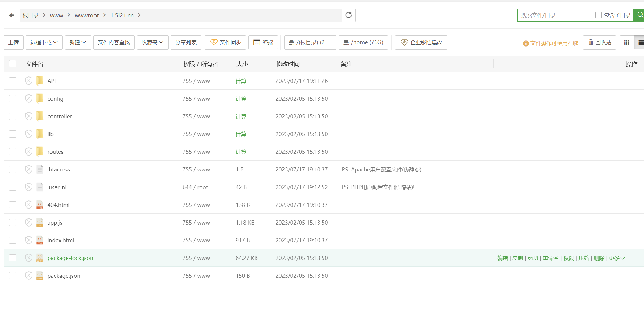Sort by 修改时间 column header
This screenshot has width=644, height=314.
pyautogui.click(x=288, y=64)
